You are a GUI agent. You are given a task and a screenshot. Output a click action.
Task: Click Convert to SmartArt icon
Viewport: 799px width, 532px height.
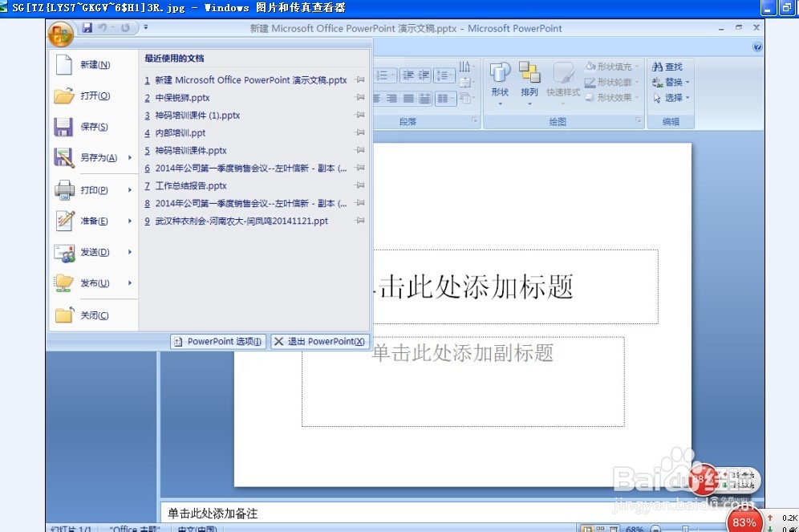point(464,97)
